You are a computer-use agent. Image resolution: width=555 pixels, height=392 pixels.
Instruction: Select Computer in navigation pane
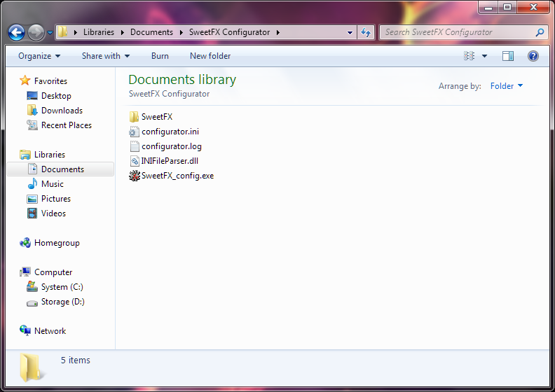53,272
